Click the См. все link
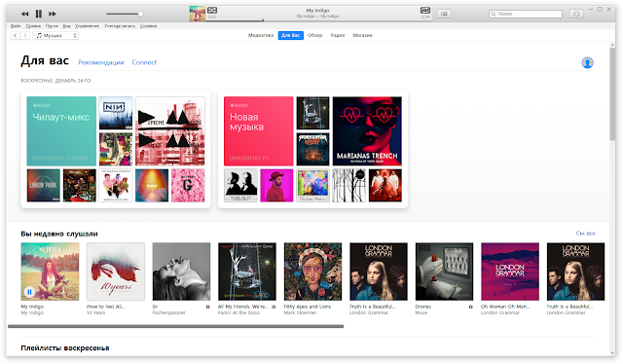 point(586,234)
